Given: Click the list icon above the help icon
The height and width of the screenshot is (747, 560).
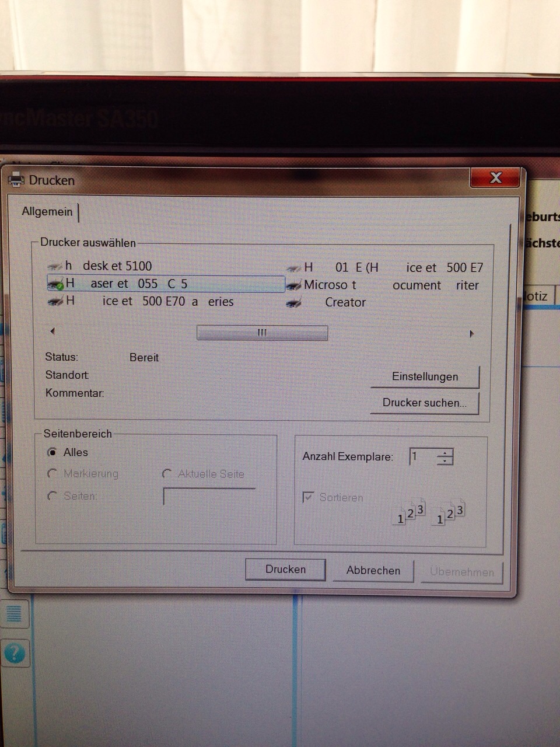Looking at the screenshot, I should [14, 613].
